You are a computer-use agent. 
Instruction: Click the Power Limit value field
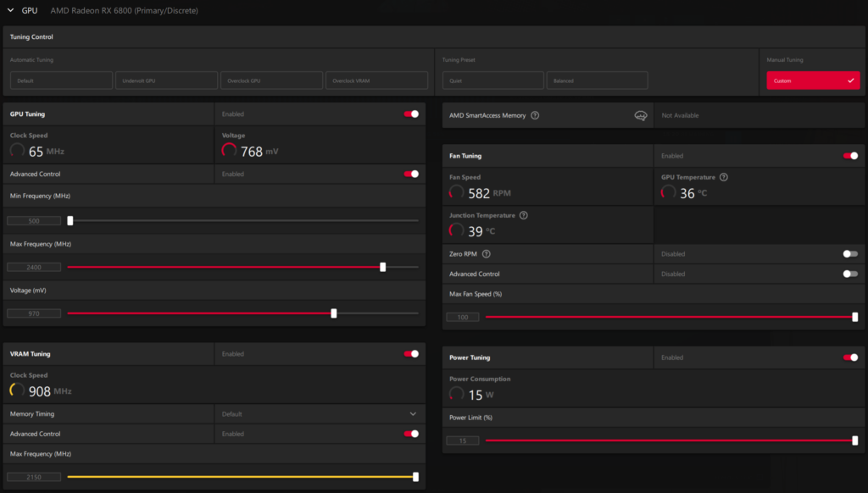coord(463,441)
